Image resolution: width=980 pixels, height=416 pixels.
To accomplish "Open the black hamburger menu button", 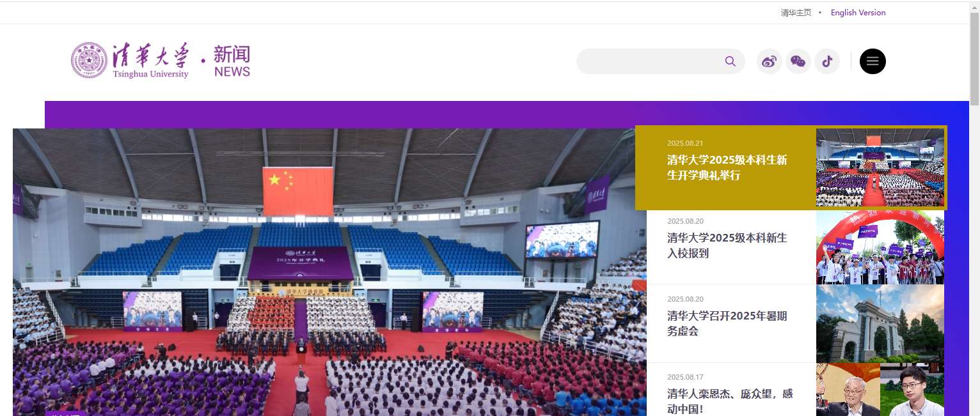I will pyautogui.click(x=873, y=61).
